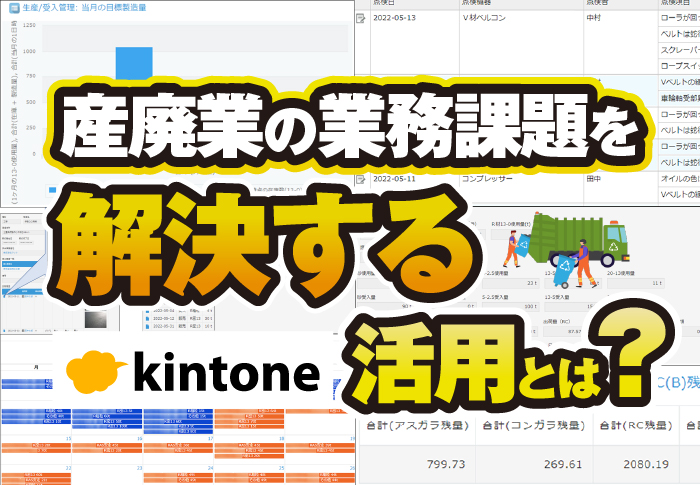Click the date cell 2022-05-11
Image resolution: width=700 pixels, height=485 pixels.
pos(394,179)
